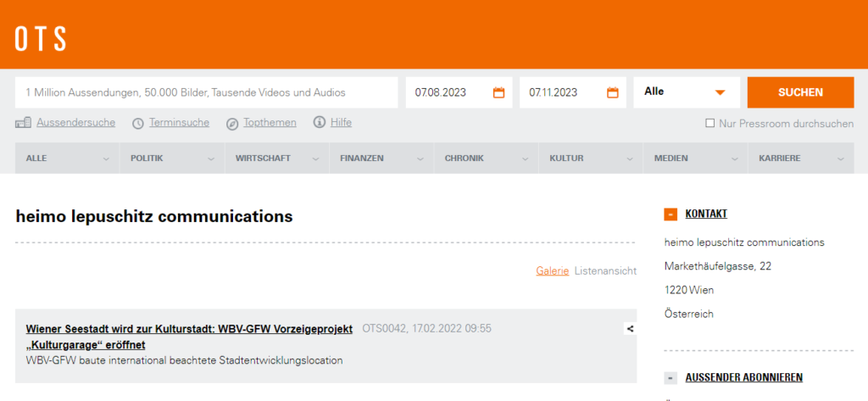868x401 pixels.
Task: Focus the main search text field
Action: [207, 92]
